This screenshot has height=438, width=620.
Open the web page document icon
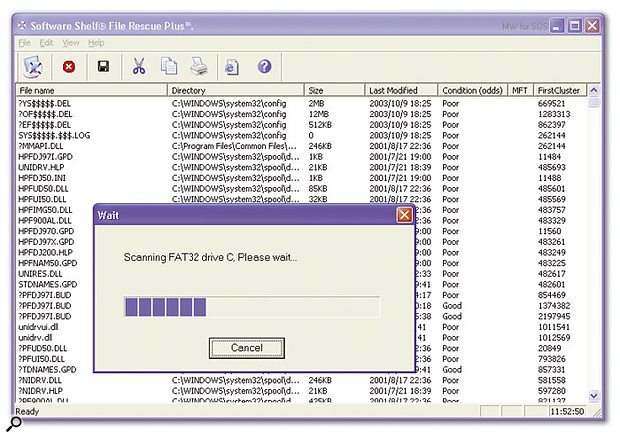[232, 67]
